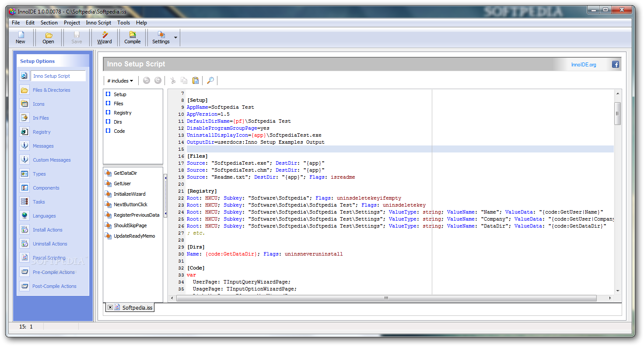Click the Custom Messages sidebar icon
Image resolution: width=644 pixels, height=346 pixels.
[x=24, y=160]
